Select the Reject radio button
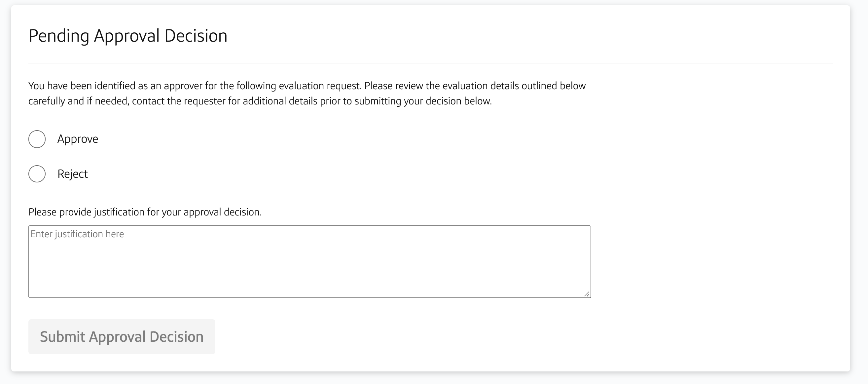Screen dimensions: 868x384 (x=37, y=174)
